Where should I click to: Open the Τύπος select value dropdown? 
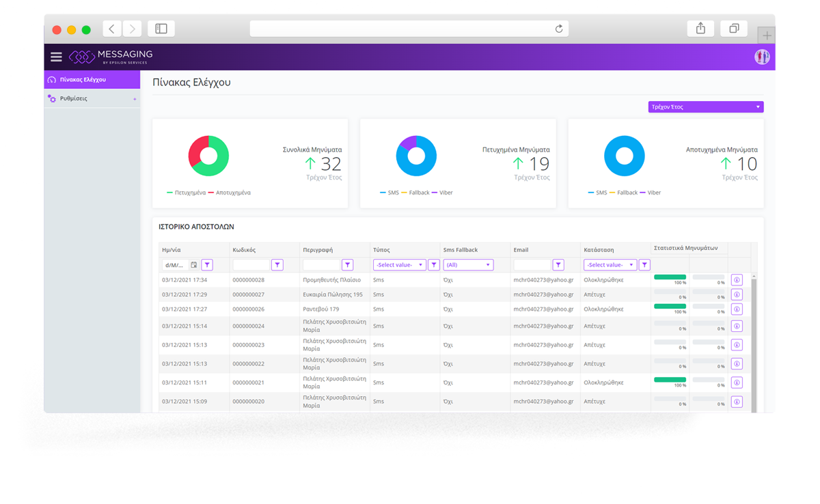coord(399,265)
